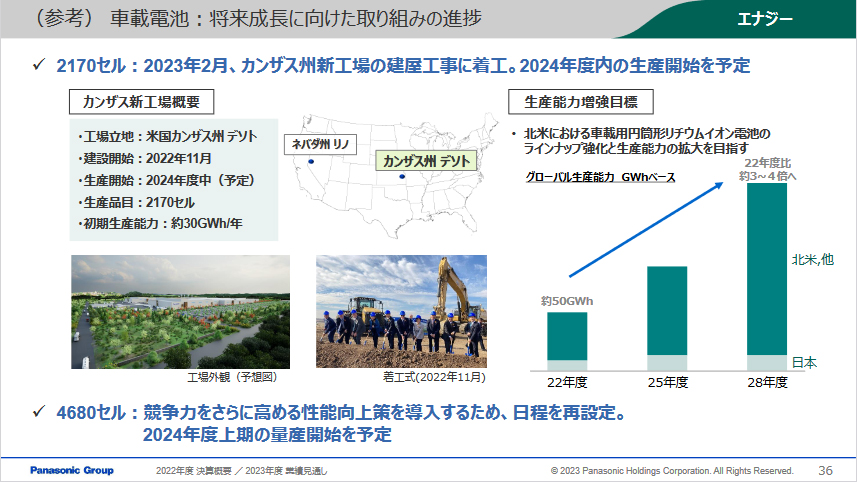
Task: Click the 25年度 axis label
Action: [667, 383]
